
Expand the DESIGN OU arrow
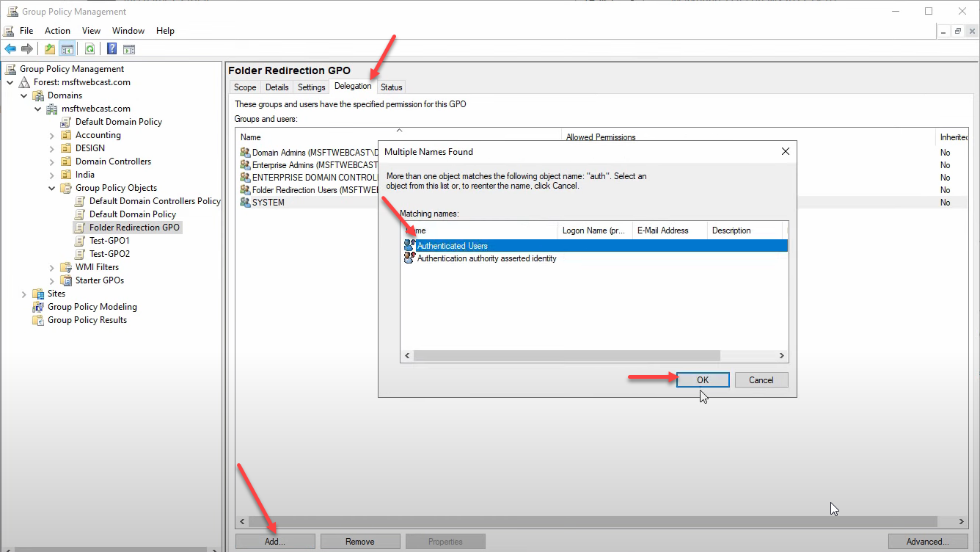tap(52, 148)
